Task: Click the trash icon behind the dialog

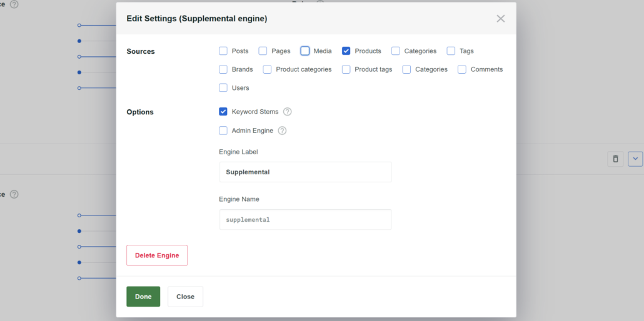Action: tap(615, 159)
